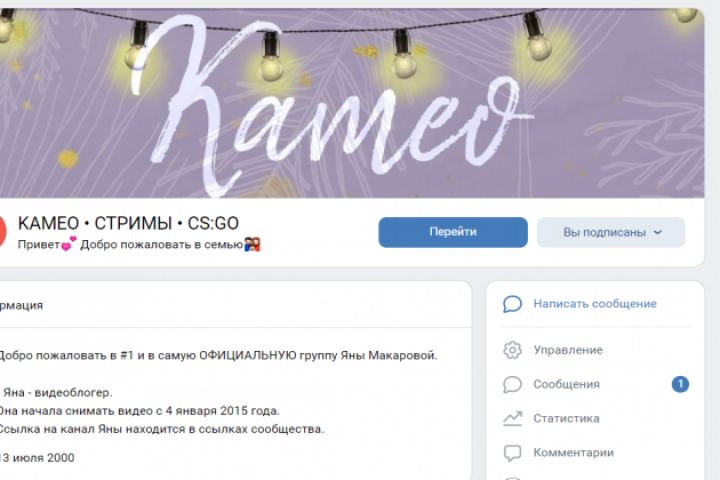Open the Камео cover banner image
720x480 pixels.
point(352,103)
